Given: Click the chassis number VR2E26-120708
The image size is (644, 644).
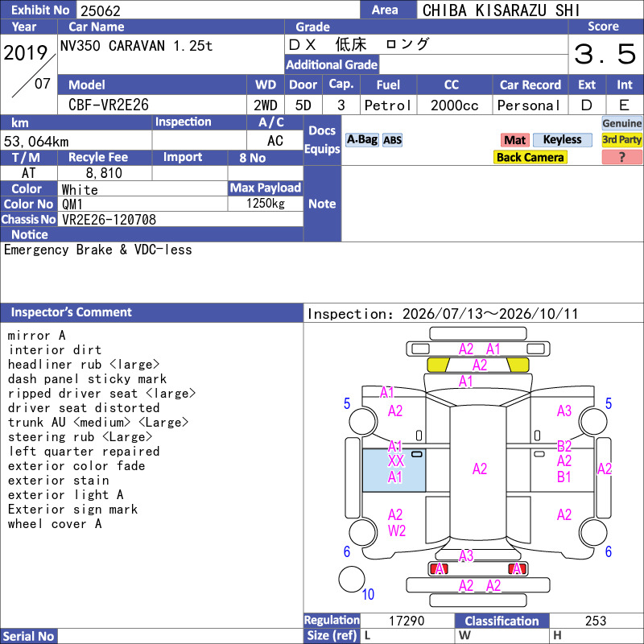Looking at the screenshot, I should (x=109, y=220).
